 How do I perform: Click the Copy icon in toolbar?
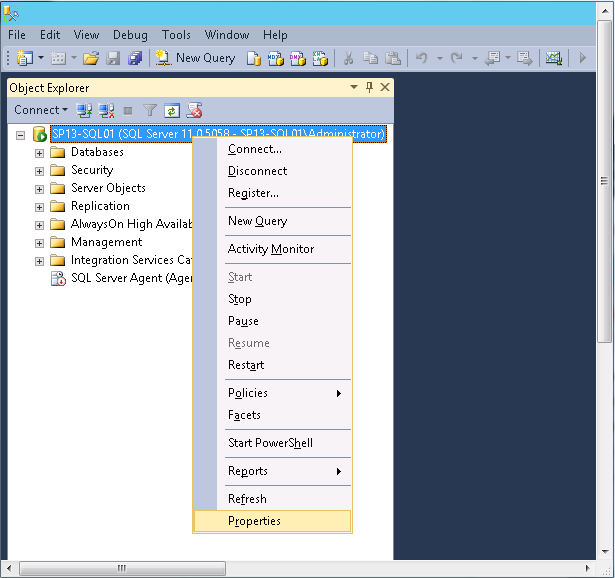point(370,58)
